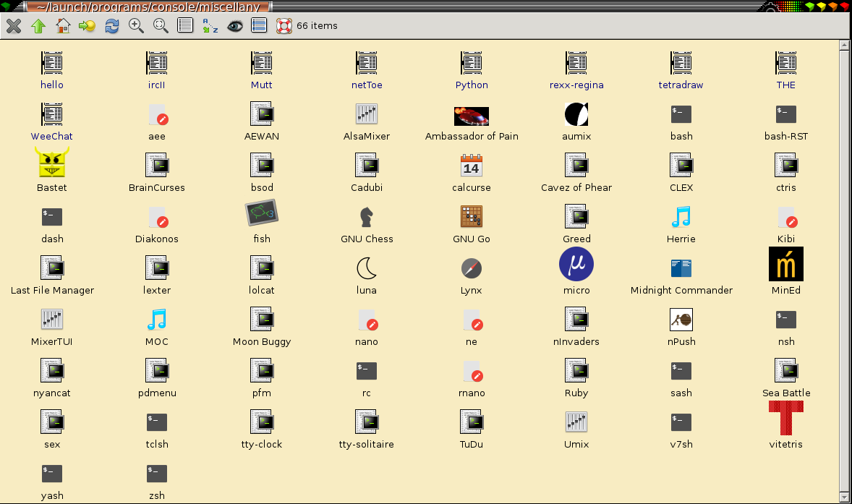852x504 pixels.
Task: Select the Last File Manager icon
Action: pos(52,268)
